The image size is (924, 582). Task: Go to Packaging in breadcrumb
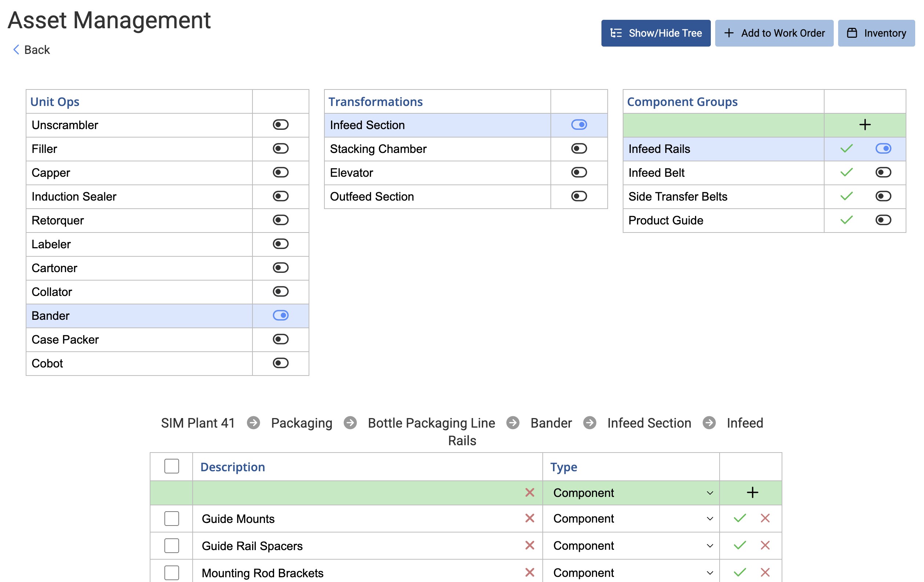click(302, 423)
